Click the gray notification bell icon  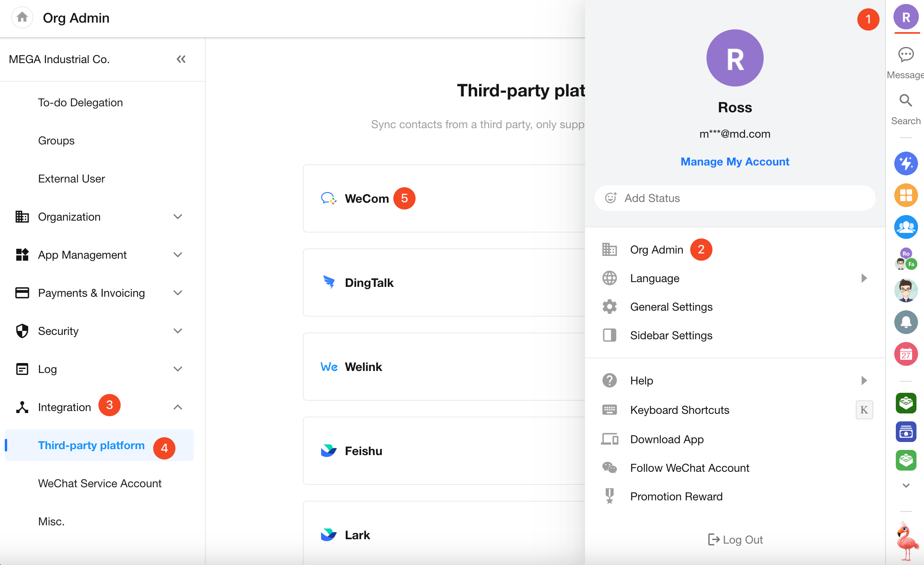(x=906, y=322)
